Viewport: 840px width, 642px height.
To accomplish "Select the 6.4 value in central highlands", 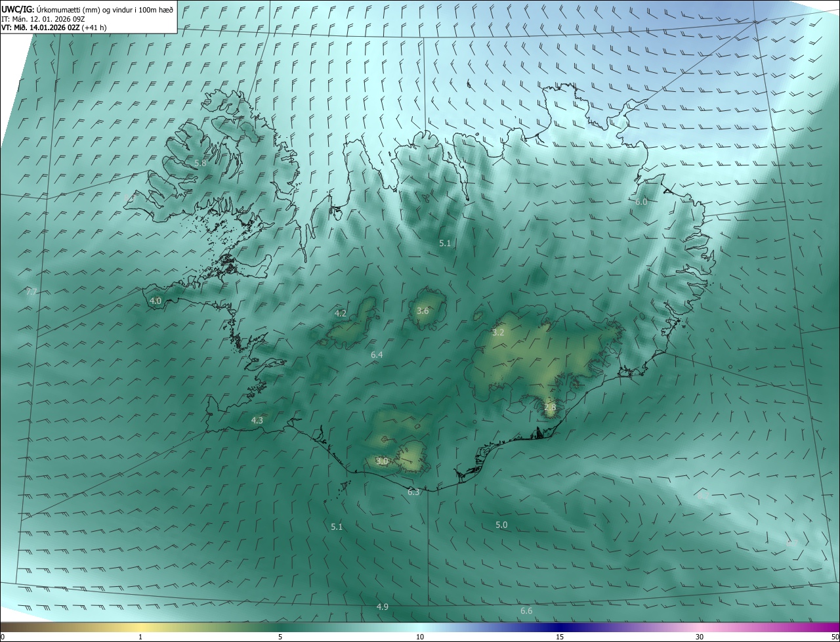I will (377, 355).
